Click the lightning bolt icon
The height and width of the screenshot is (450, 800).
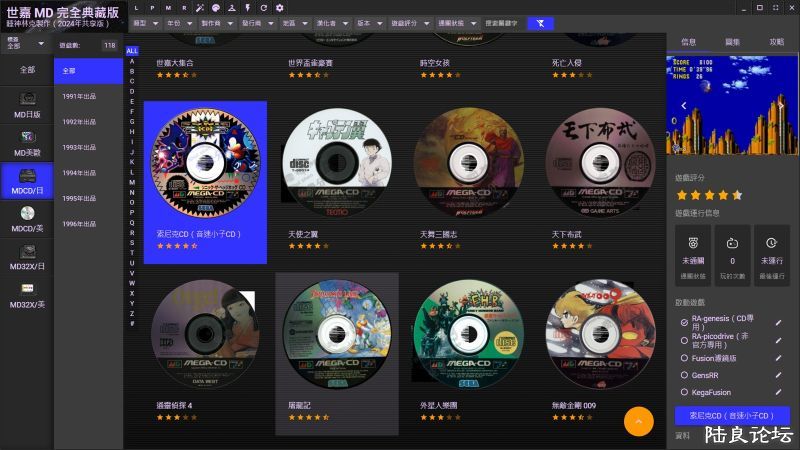[x=248, y=8]
